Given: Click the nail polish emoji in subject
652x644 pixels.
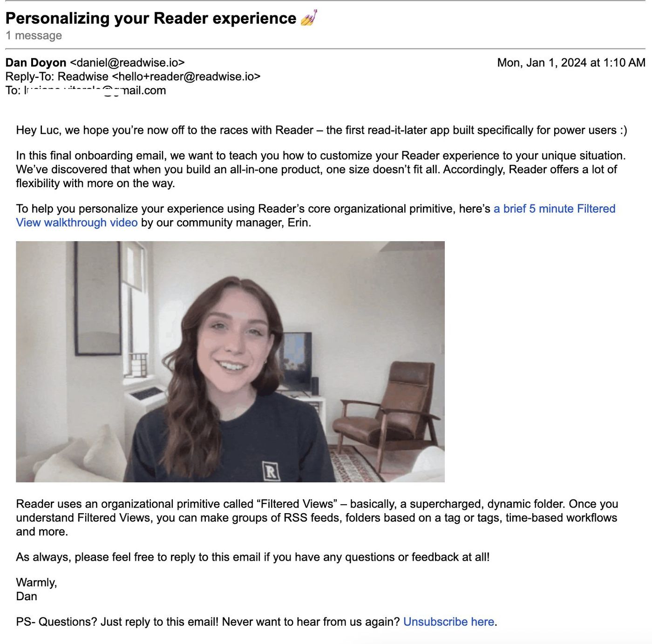Looking at the screenshot, I should [309, 18].
